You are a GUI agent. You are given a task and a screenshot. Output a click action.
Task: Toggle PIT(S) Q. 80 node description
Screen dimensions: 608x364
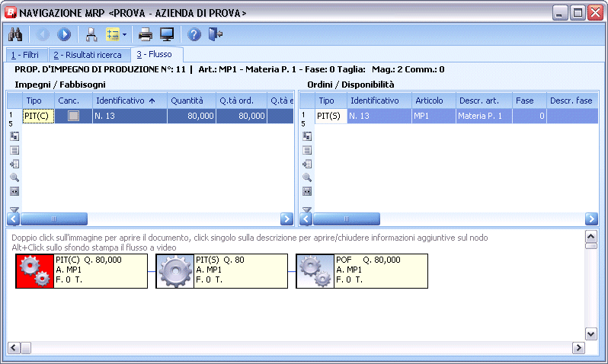point(241,271)
